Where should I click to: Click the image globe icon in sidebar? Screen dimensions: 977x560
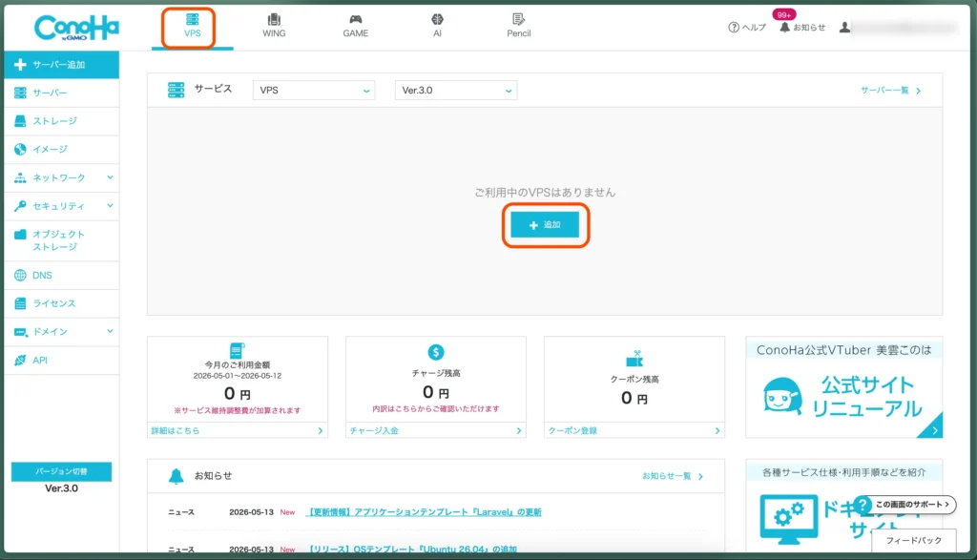click(20, 150)
